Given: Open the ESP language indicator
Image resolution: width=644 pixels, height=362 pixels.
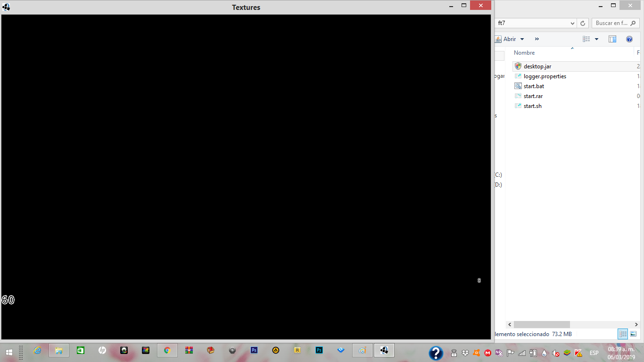Looking at the screenshot, I should coord(594,353).
